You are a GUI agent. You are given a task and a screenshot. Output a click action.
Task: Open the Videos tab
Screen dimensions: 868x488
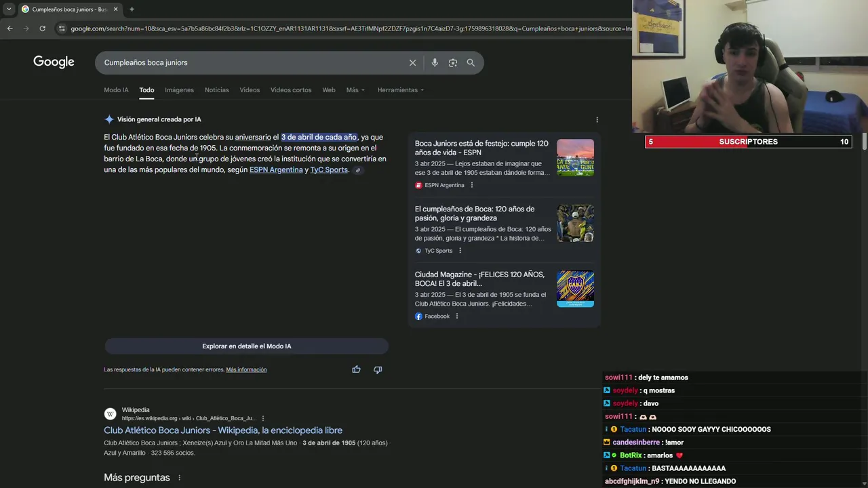(x=250, y=90)
